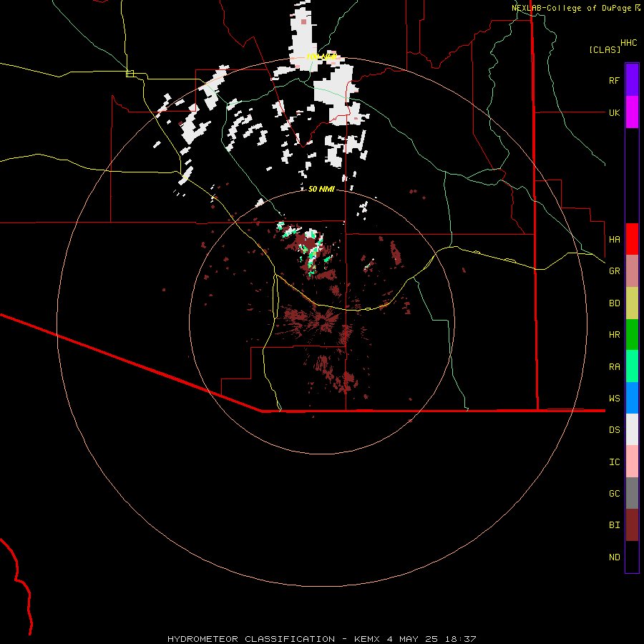Click the [CLAS] units label
644x644 pixels.
point(605,49)
